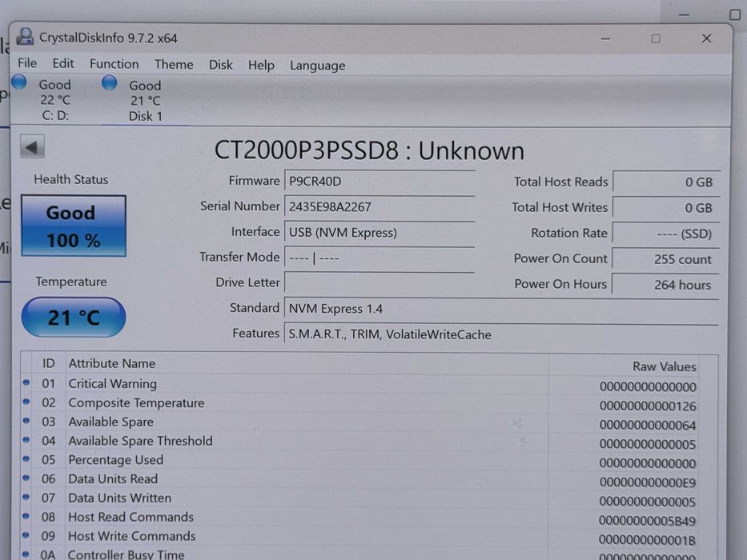This screenshot has width=747, height=560.
Task: Switch to the C: D: disk tab
Action: (x=54, y=100)
